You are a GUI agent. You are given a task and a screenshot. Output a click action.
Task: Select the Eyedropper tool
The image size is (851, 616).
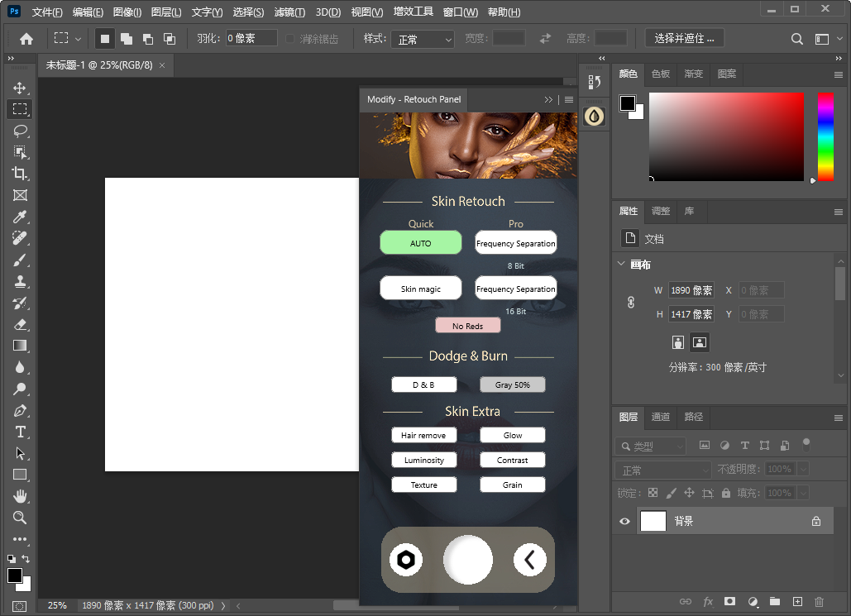pyautogui.click(x=20, y=217)
